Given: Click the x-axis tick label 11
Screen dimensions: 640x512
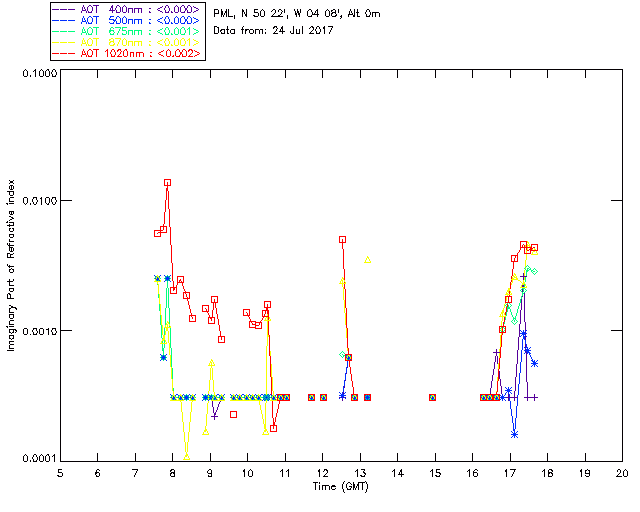Looking at the screenshot, I should (x=285, y=473).
